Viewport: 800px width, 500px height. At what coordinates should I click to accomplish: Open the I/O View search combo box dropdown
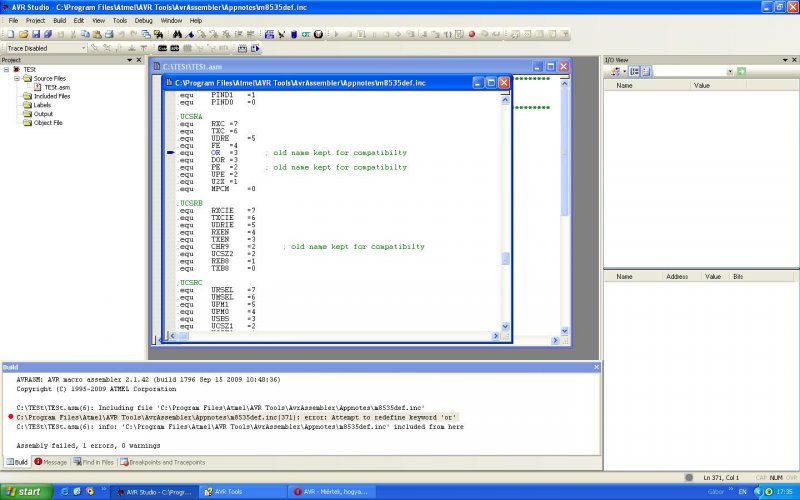[730, 71]
